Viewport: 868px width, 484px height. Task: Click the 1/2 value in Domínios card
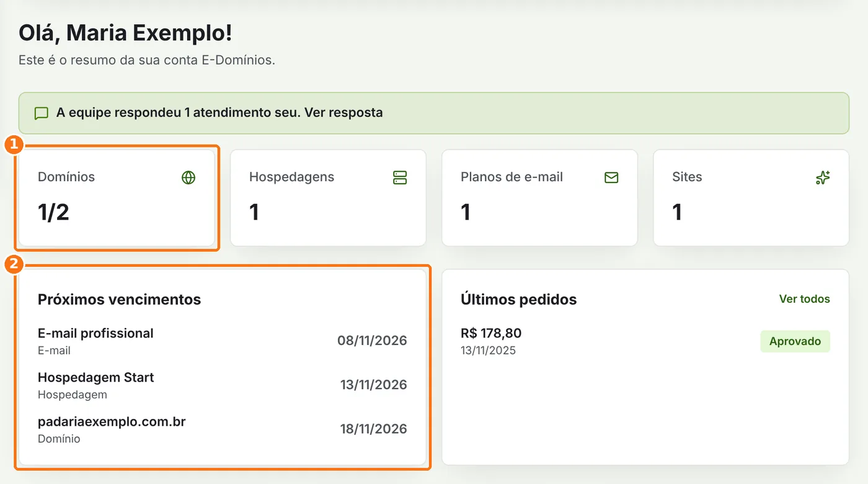click(54, 212)
